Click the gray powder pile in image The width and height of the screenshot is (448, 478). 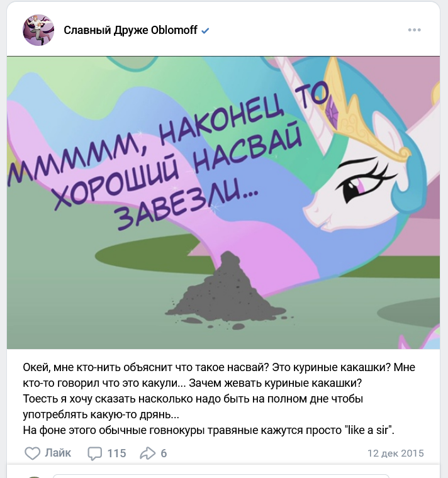[226, 292]
